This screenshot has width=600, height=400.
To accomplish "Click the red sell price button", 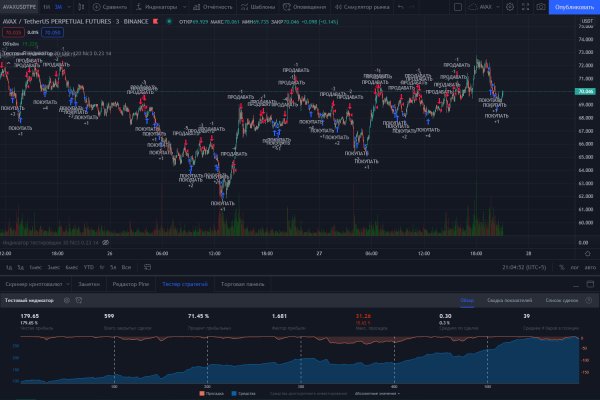I will [13, 32].
